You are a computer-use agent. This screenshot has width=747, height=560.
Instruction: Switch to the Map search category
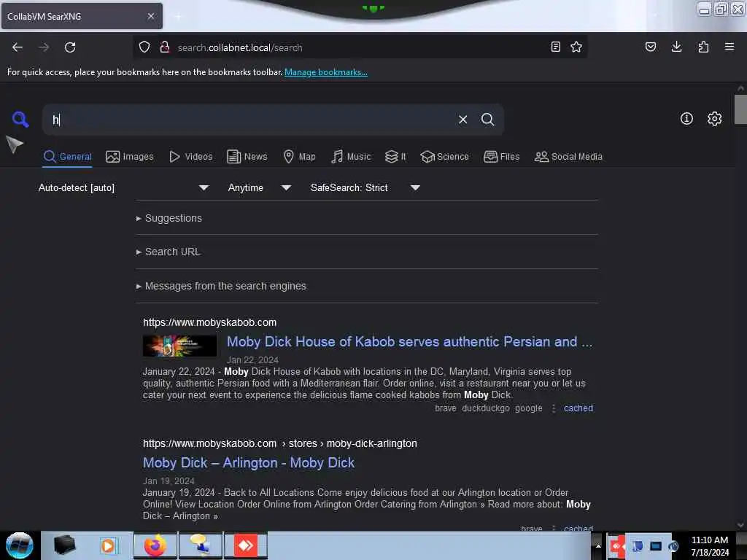pos(299,157)
